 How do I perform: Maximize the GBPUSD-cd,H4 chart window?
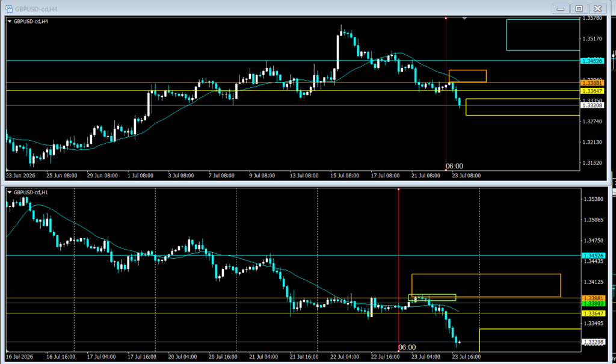coord(579,8)
